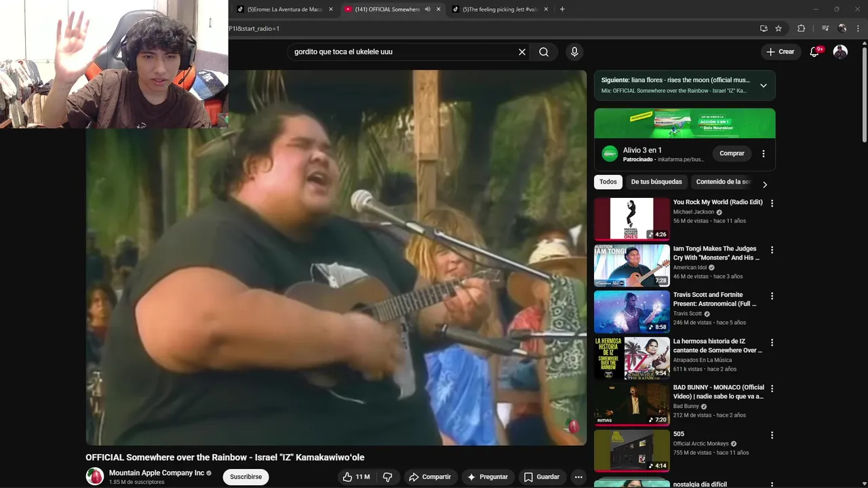The image size is (868, 488).
Task: Open the browser media controls icon
Action: tap(825, 28)
